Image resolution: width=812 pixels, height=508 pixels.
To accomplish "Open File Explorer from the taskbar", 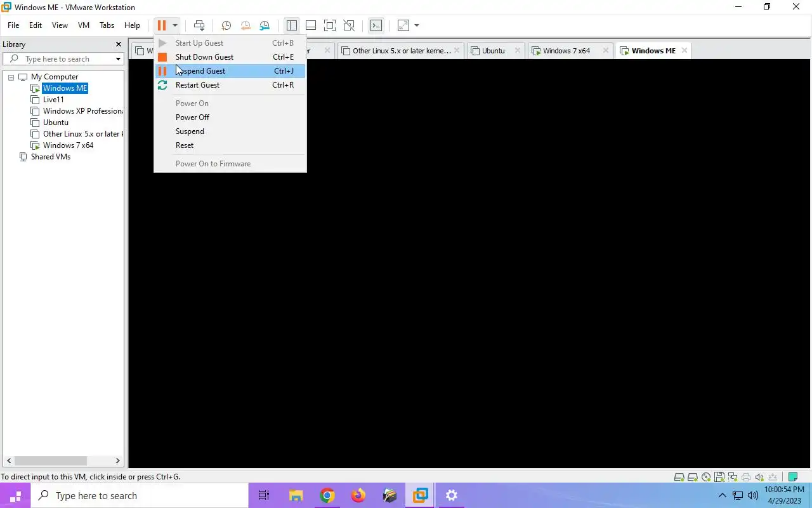I will pyautogui.click(x=296, y=495).
